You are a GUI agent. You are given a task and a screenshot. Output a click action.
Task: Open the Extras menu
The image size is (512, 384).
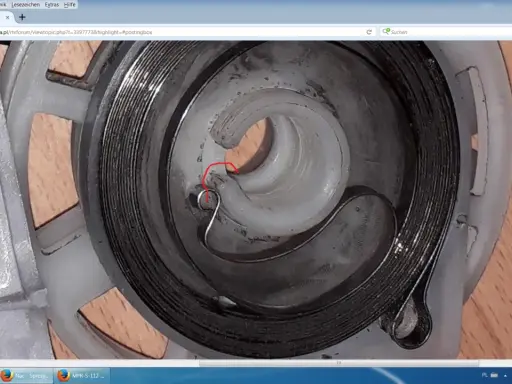tap(52, 5)
